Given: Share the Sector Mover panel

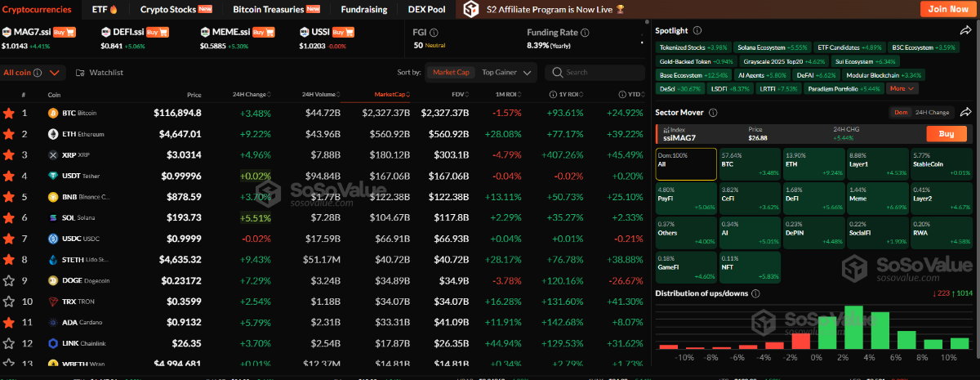Looking at the screenshot, I should click(965, 112).
